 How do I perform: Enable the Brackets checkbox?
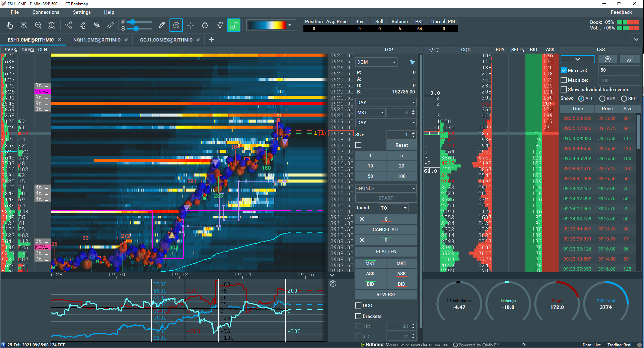pos(358,316)
